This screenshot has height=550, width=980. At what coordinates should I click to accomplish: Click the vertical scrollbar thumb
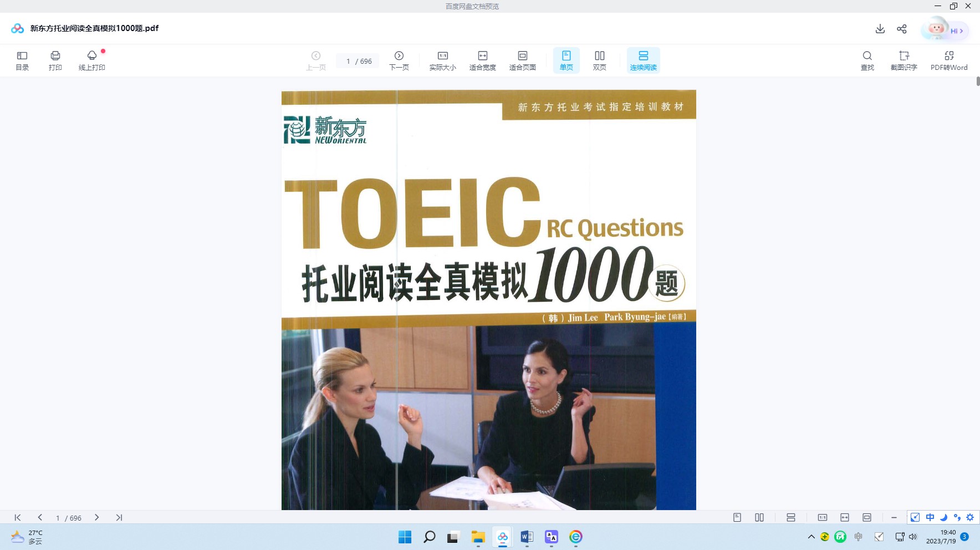978,81
